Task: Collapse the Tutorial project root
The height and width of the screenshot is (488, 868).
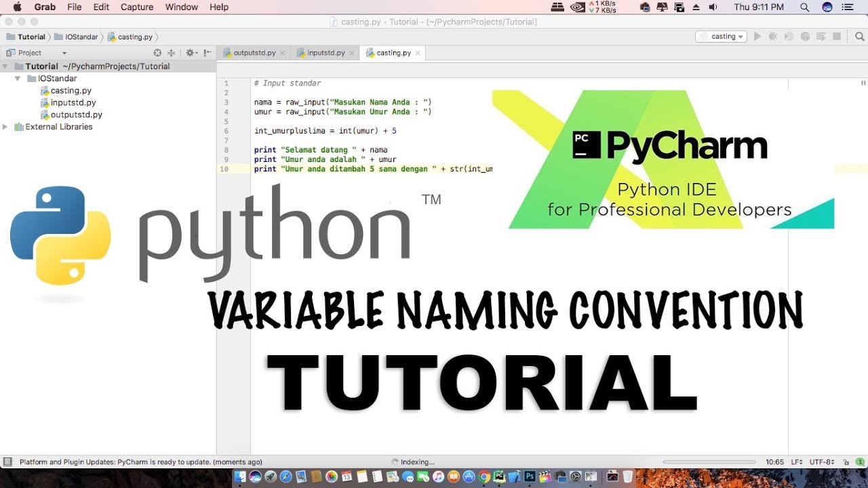Action: [5, 66]
